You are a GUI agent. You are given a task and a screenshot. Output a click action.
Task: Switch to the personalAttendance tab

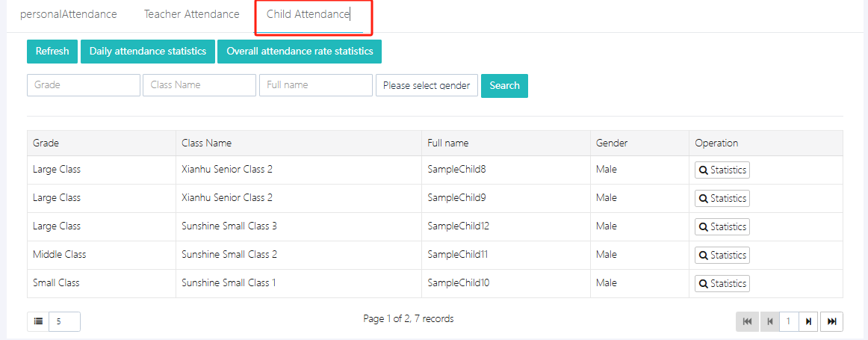69,14
